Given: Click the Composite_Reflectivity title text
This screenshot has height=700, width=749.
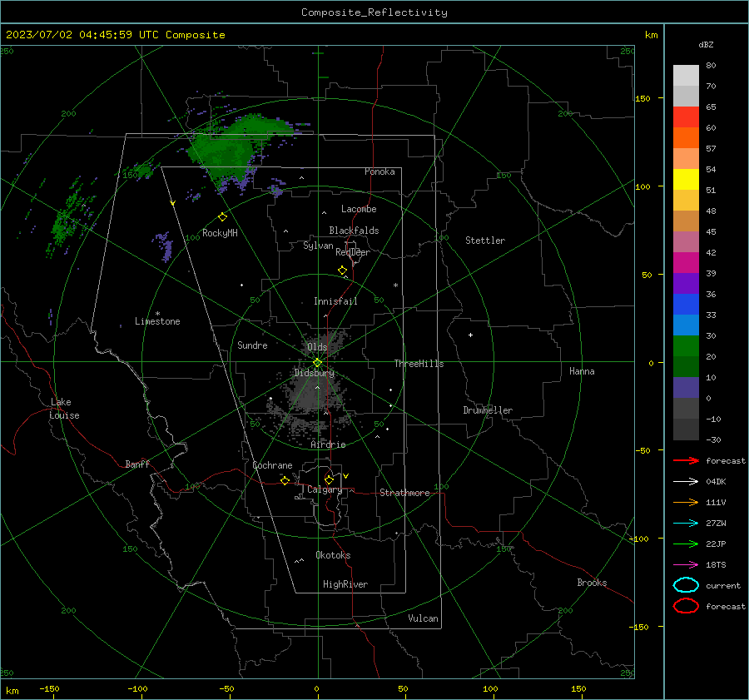Looking at the screenshot, I should [374, 12].
